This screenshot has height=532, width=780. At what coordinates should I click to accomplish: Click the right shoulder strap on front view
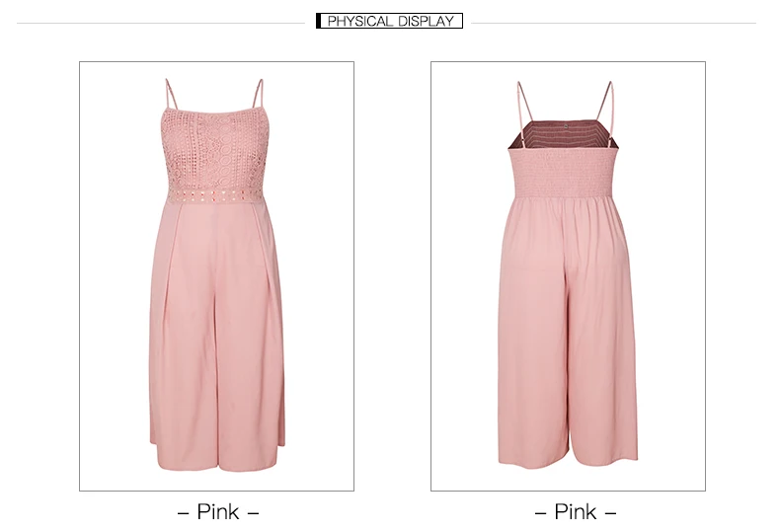[x=257, y=94]
